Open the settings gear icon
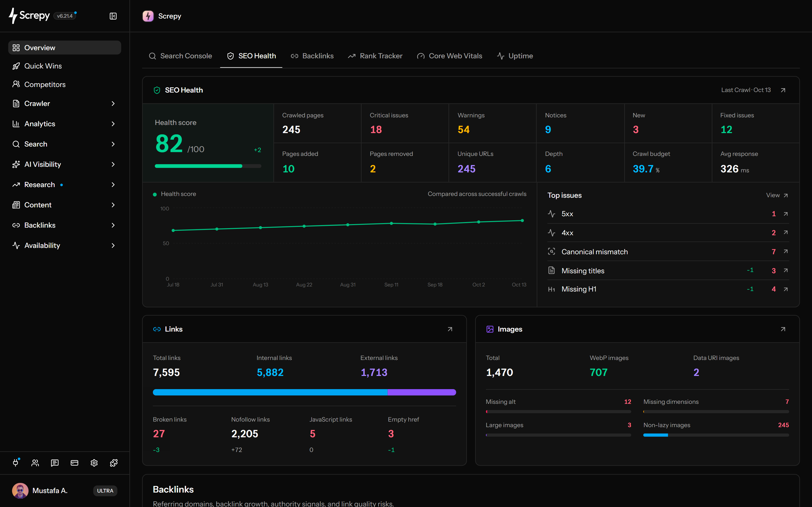 tap(94, 463)
